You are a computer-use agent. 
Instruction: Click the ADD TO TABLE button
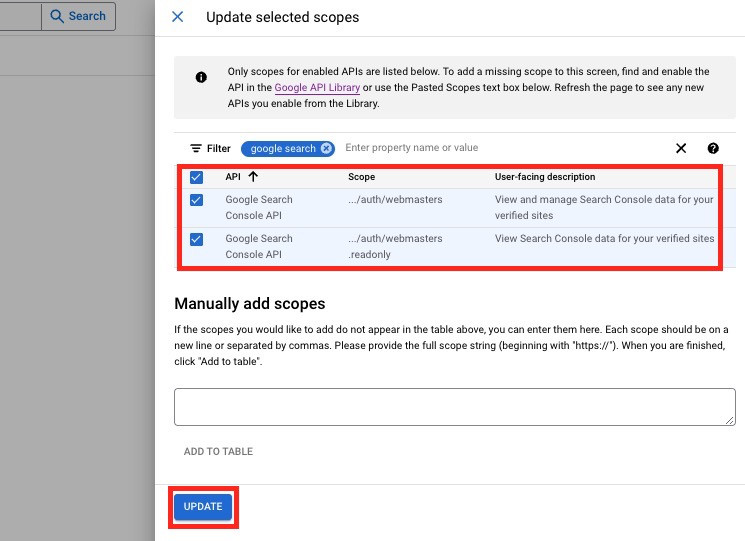click(218, 451)
